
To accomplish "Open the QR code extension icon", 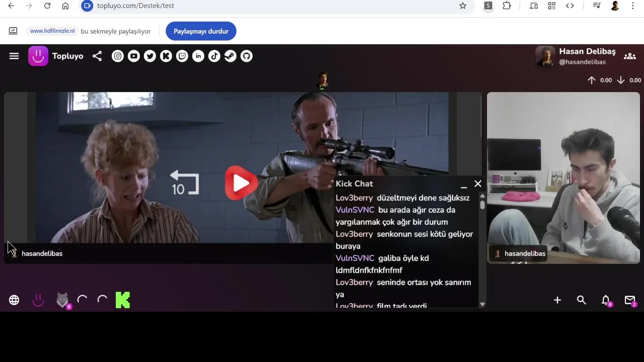I will pos(552,6).
